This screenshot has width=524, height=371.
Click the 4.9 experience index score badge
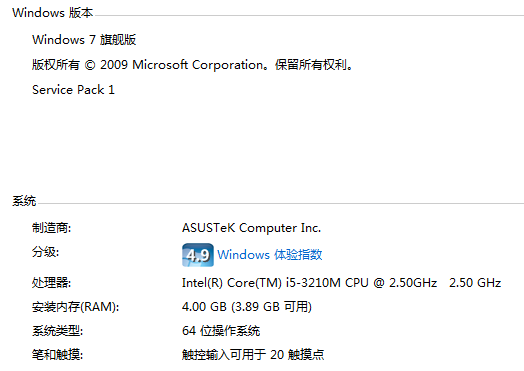[x=198, y=255]
